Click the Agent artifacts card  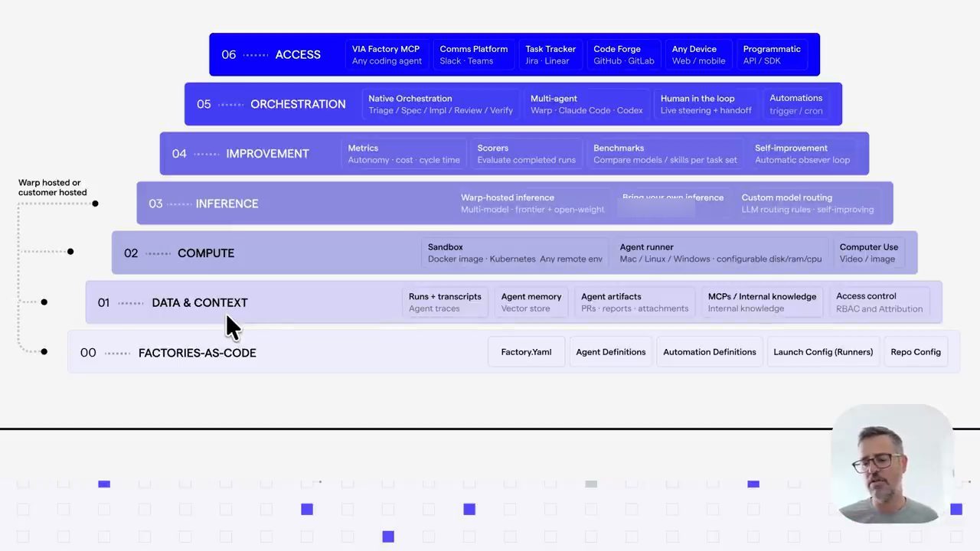pyautogui.click(x=635, y=302)
